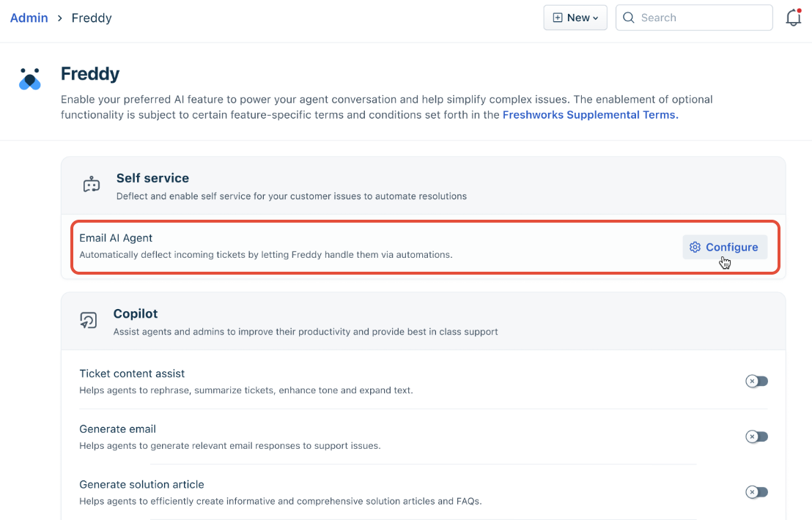This screenshot has height=520, width=812.
Task: Click 'efficiently create informative' description text
Action: point(281,501)
